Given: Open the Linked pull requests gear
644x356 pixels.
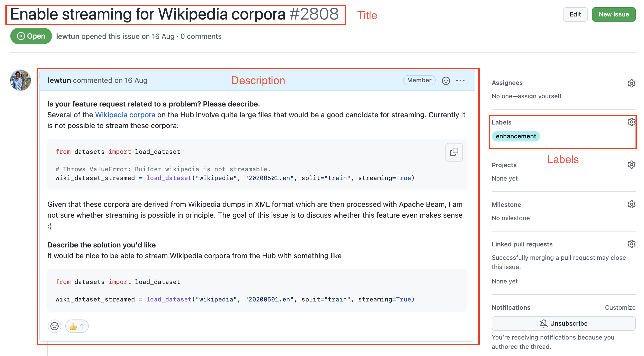Looking at the screenshot, I should [x=631, y=244].
